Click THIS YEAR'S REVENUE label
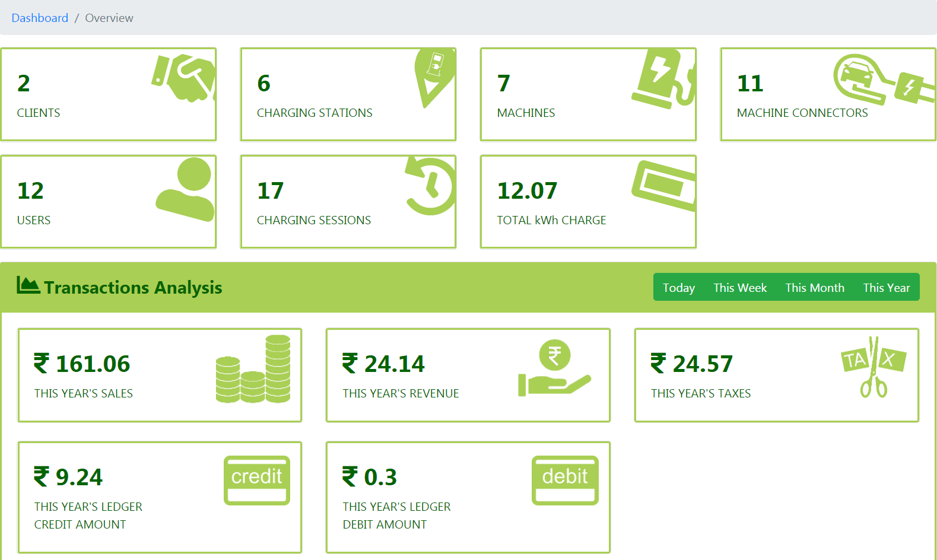937x560 pixels. tap(401, 393)
